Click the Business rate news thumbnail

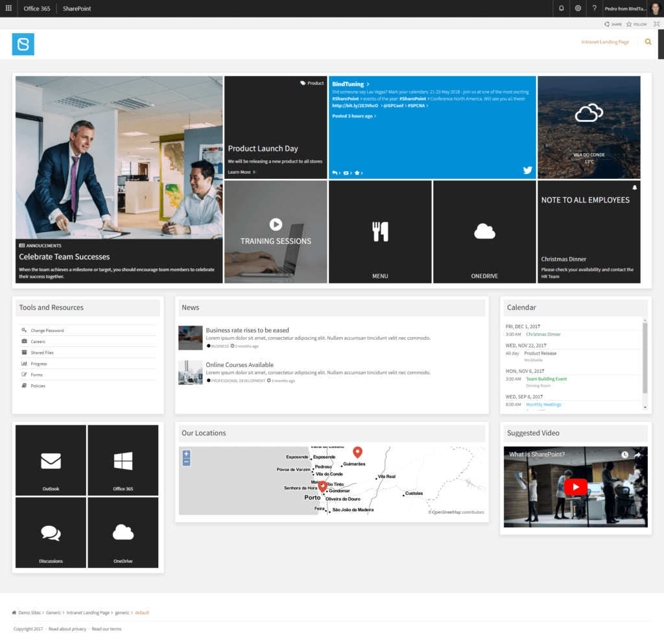[x=191, y=337]
